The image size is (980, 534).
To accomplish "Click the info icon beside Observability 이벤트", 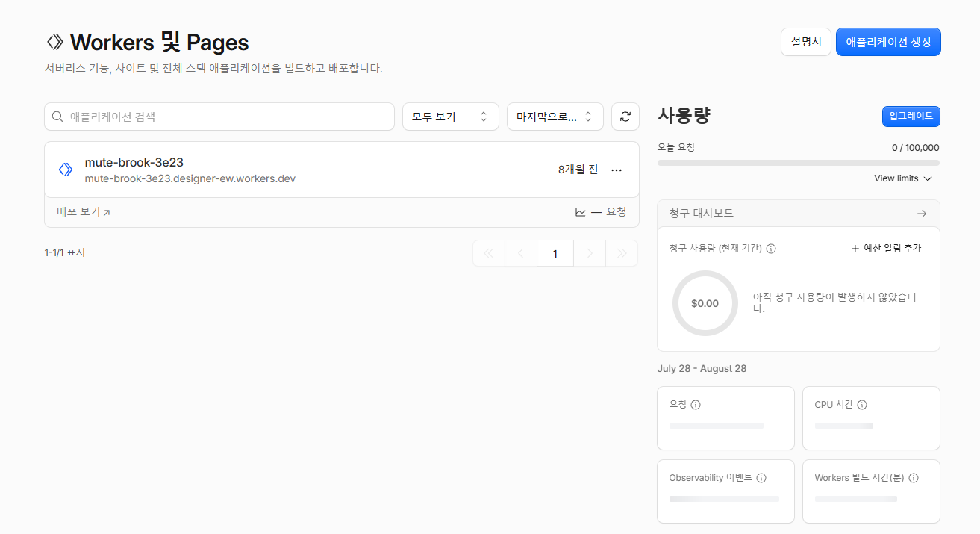I will tap(761, 478).
